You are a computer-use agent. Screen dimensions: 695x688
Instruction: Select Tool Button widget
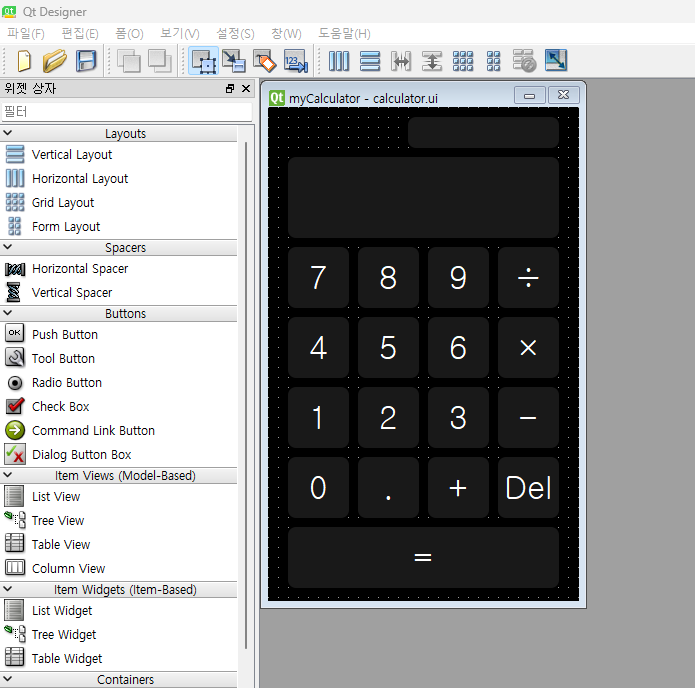point(63,358)
